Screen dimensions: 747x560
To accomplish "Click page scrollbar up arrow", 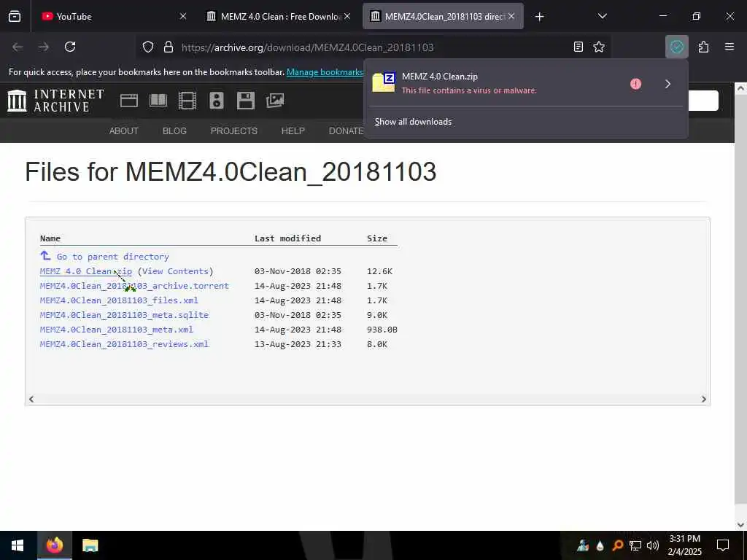I will [x=740, y=88].
